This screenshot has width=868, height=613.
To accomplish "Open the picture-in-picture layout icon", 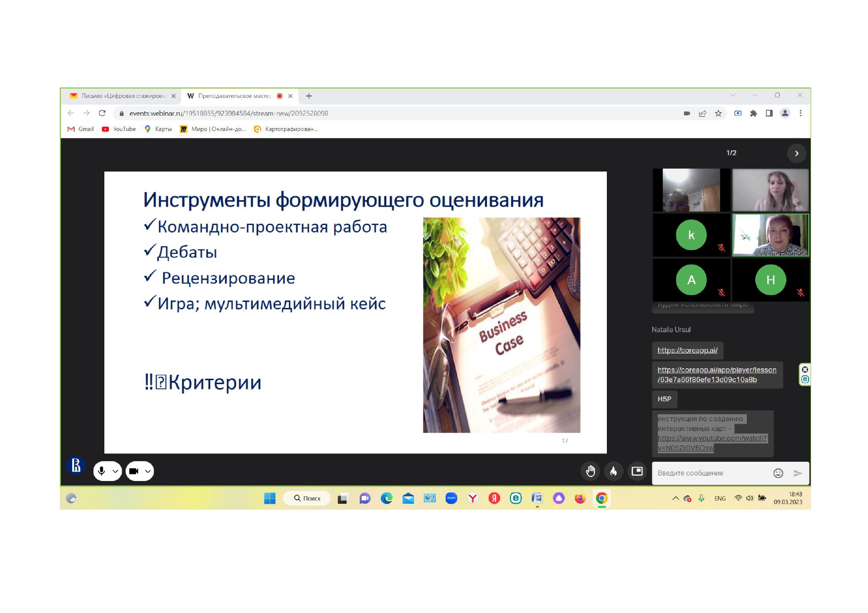I will 637,471.
